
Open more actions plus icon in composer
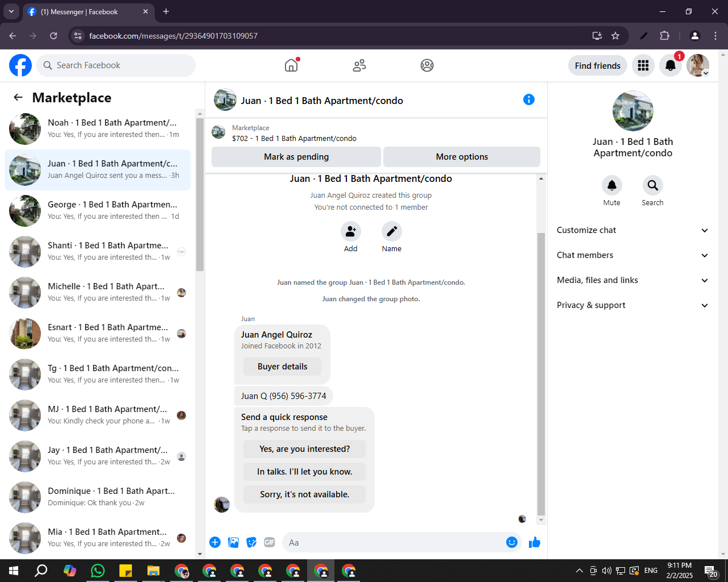click(x=215, y=542)
